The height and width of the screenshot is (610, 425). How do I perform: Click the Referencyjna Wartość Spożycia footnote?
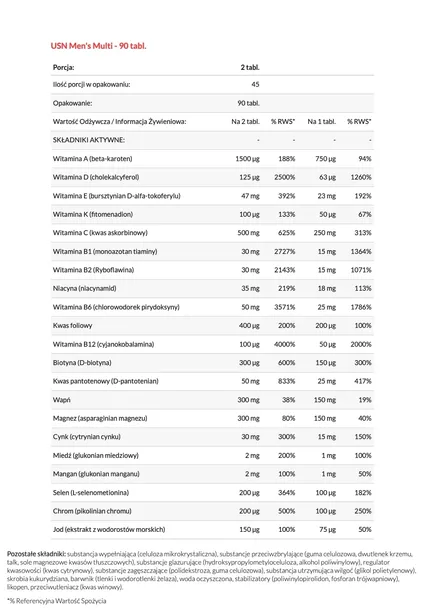pos(57,601)
